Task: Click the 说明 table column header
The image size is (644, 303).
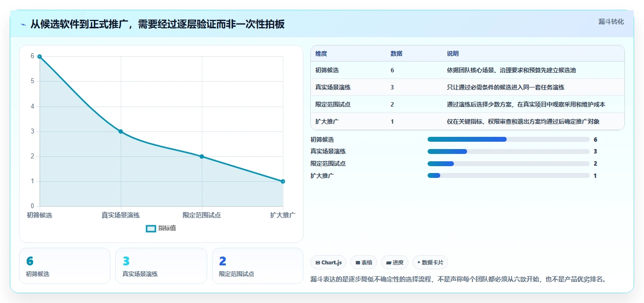Action: coord(453,54)
